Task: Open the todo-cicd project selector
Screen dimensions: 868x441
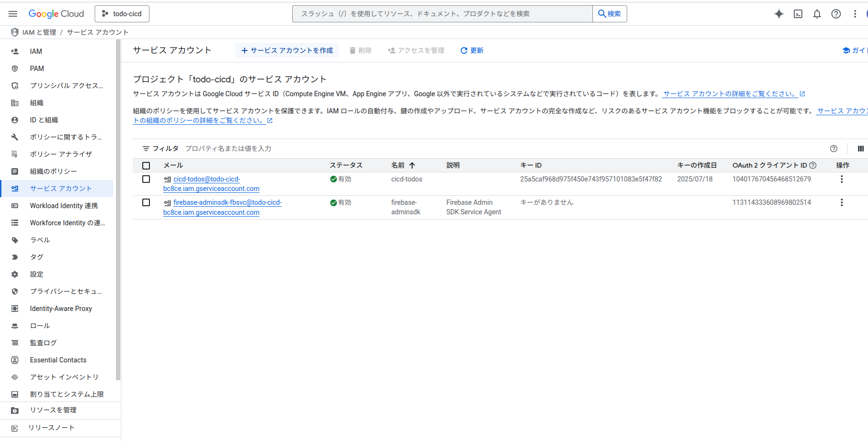Action: coord(122,14)
